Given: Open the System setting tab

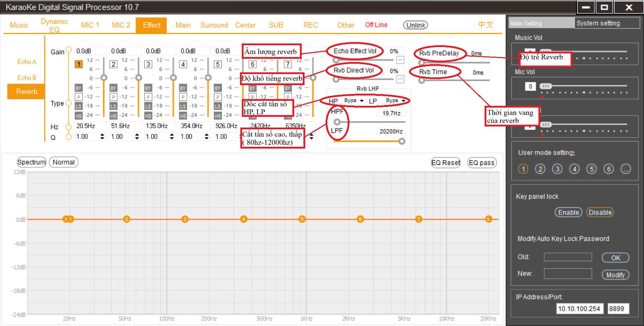Looking at the screenshot, I should tap(607, 23).
